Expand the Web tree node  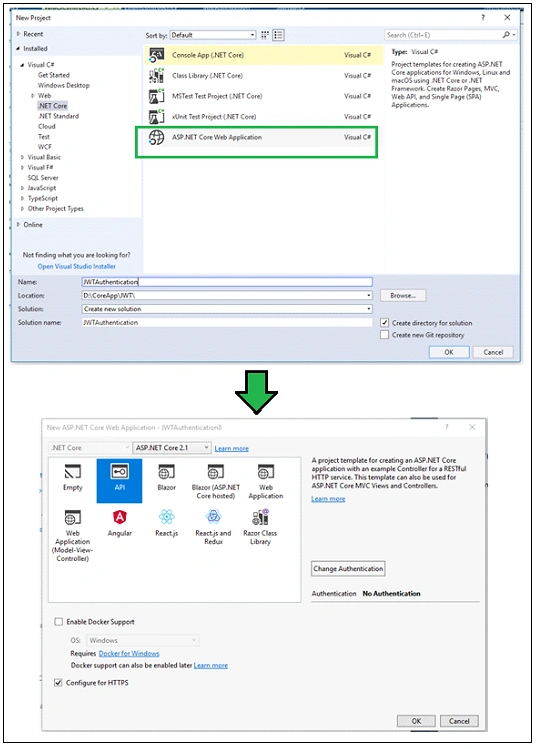[x=32, y=96]
